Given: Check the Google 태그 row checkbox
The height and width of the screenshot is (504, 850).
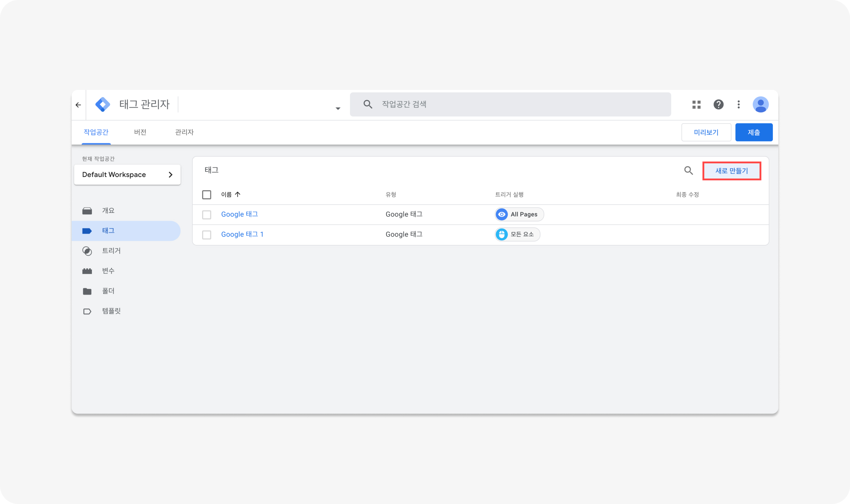Looking at the screenshot, I should (206, 215).
